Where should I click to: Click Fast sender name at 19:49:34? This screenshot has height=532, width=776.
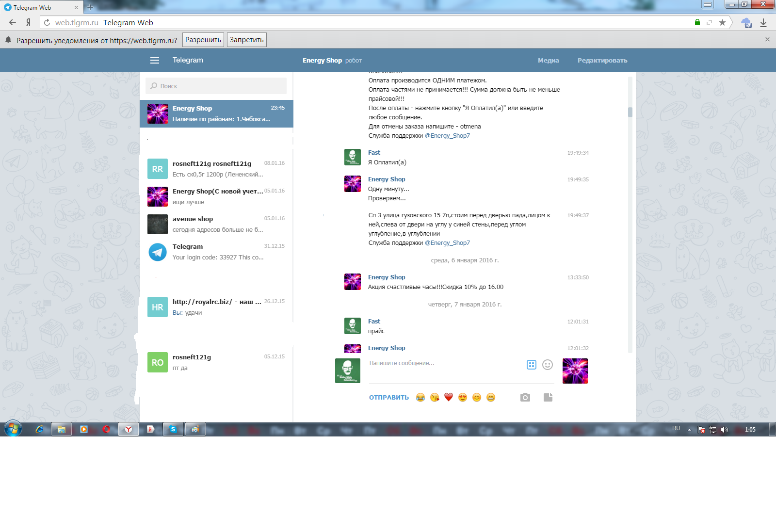(x=374, y=153)
